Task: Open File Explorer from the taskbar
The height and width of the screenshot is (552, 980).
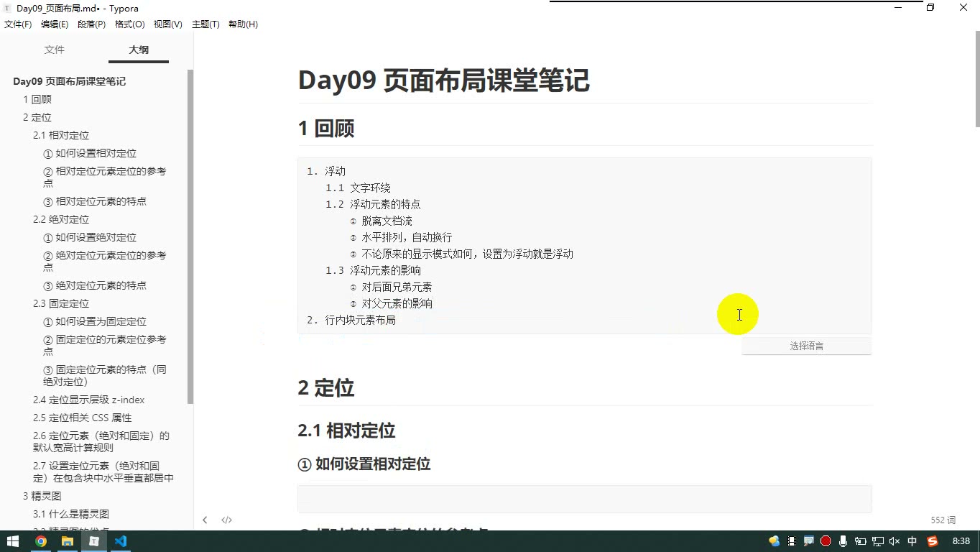Action: pos(67,541)
